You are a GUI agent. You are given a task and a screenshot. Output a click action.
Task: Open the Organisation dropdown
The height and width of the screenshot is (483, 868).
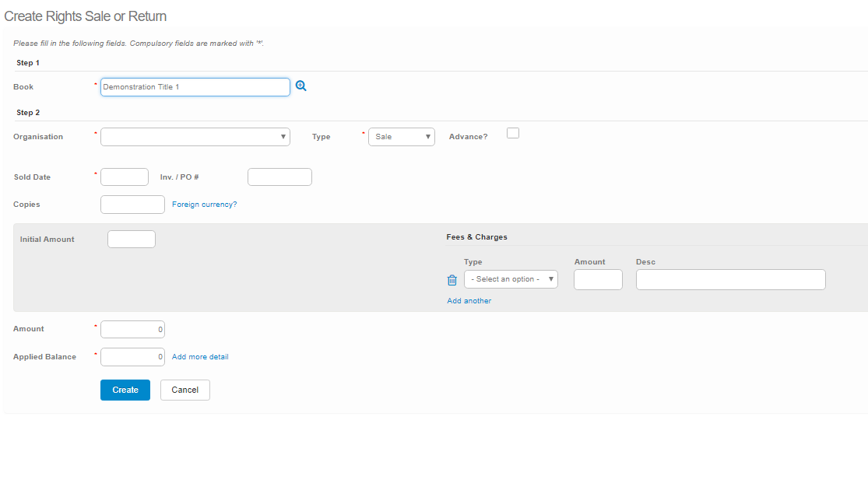[195, 137]
